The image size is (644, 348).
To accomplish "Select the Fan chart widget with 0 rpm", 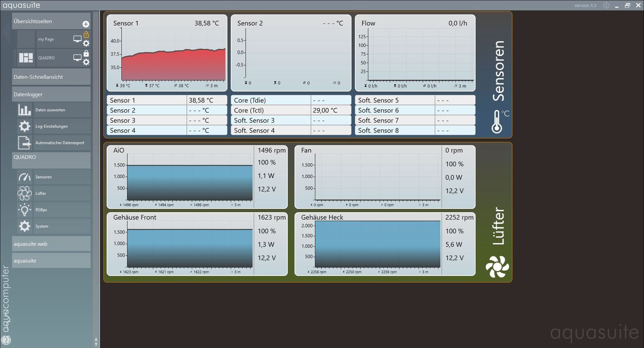I will point(385,177).
